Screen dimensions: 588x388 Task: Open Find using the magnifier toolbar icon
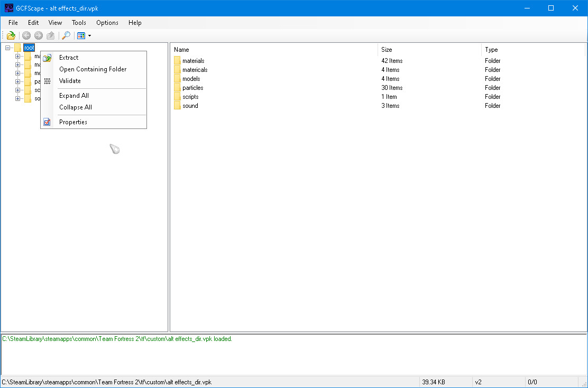tap(66, 35)
